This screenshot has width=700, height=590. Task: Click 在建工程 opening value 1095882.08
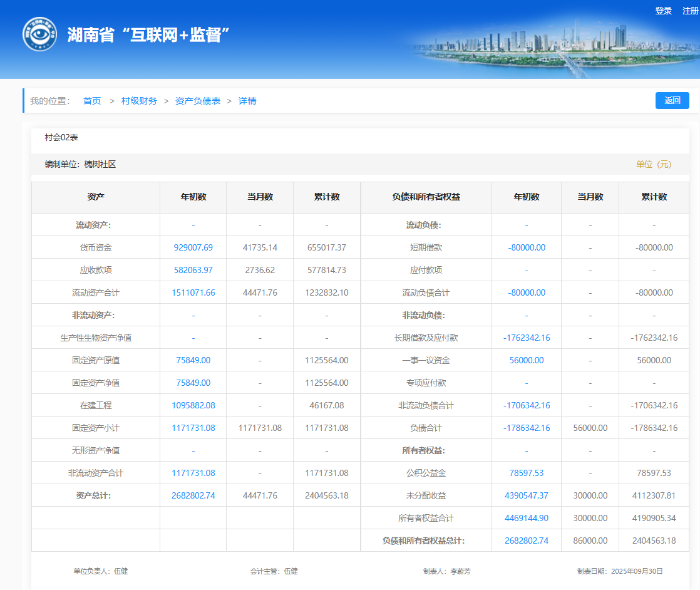tap(193, 405)
